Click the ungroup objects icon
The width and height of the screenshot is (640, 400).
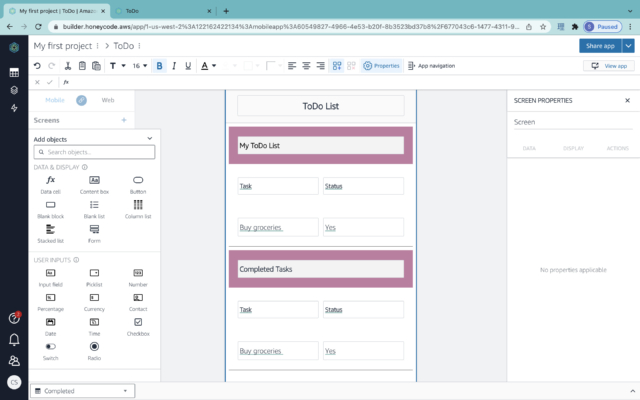351,66
